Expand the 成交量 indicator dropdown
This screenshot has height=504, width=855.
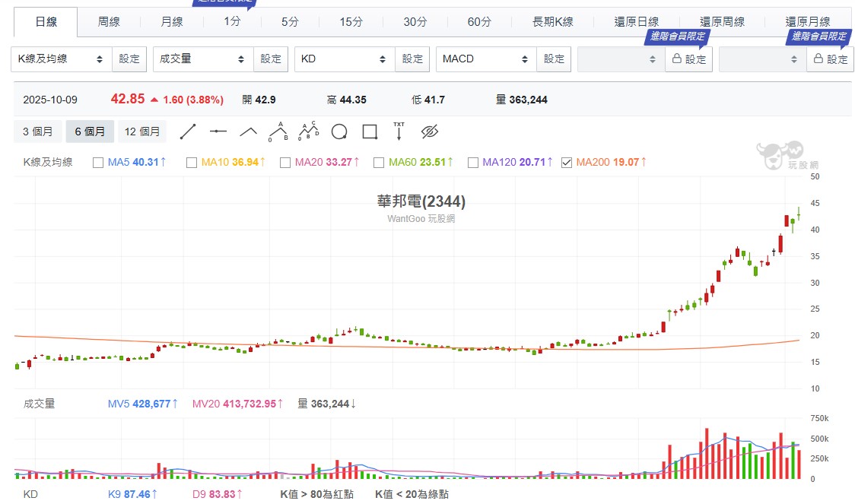tap(202, 59)
